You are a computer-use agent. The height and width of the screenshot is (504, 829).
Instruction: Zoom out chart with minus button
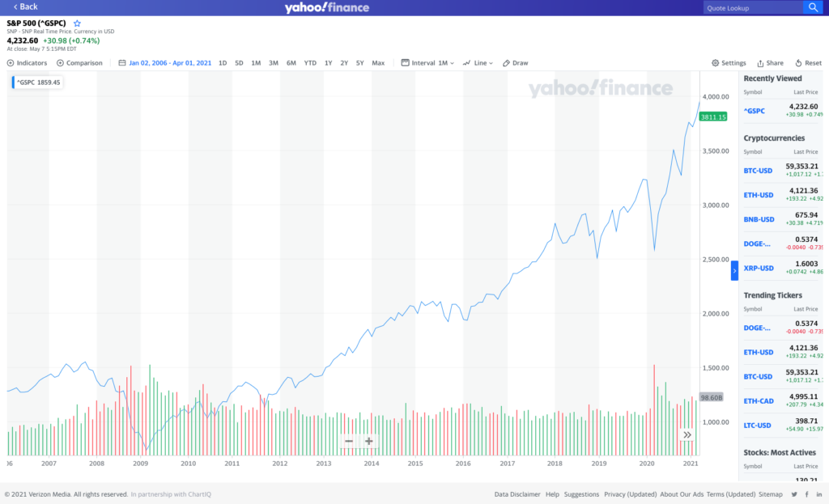point(349,441)
